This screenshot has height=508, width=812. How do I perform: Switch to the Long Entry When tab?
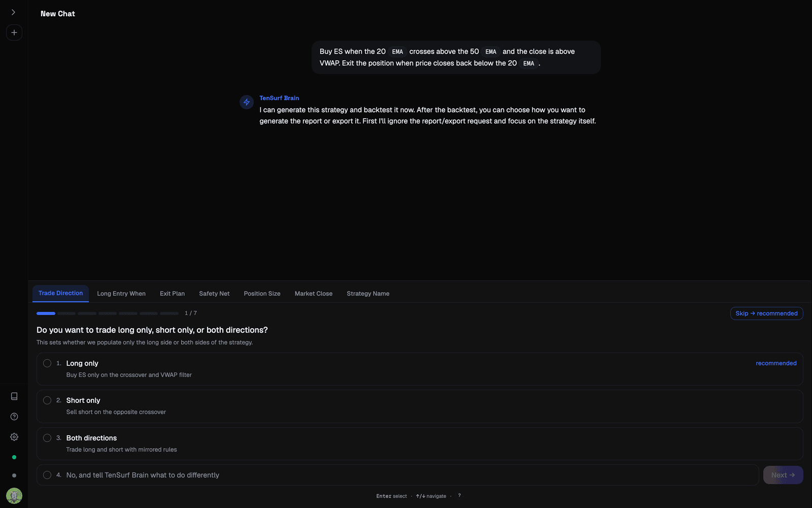coord(121,294)
